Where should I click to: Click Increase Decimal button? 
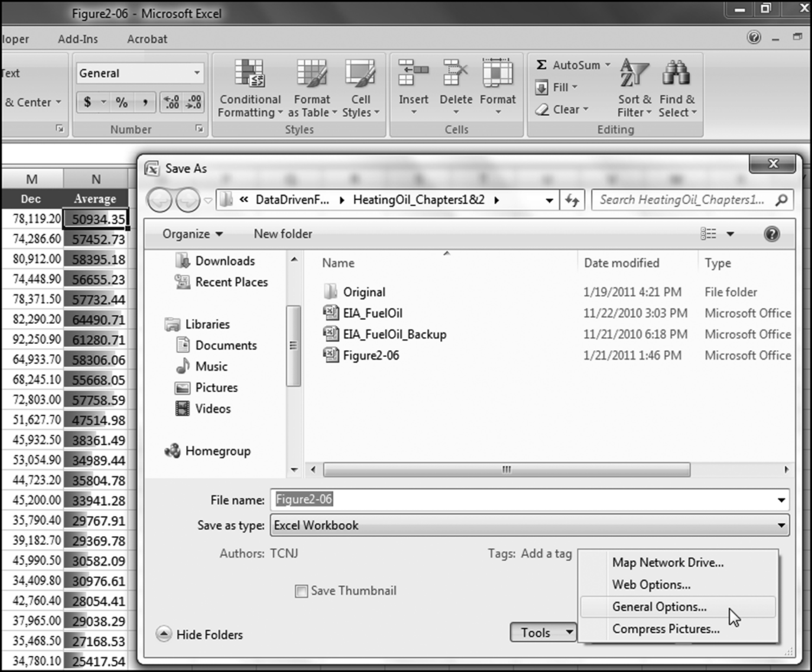171,102
